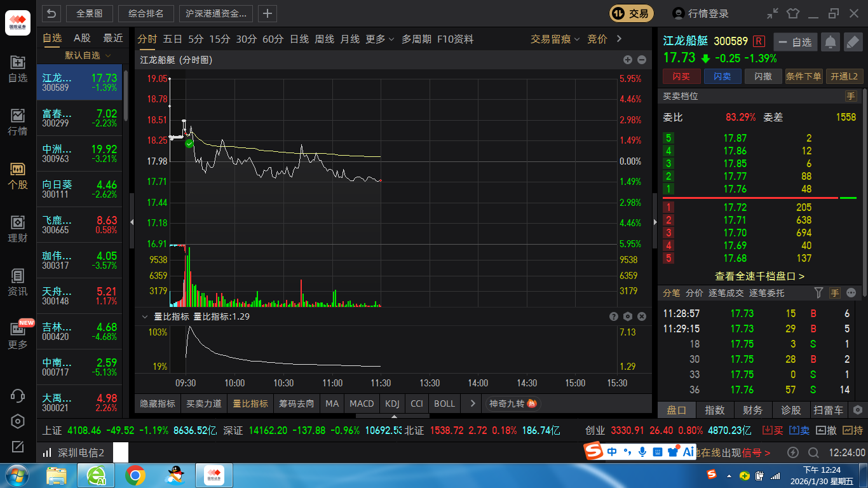The width and height of the screenshot is (868, 488).
Task: Click the skin T-shirt icon in title bar
Action: point(792,13)
